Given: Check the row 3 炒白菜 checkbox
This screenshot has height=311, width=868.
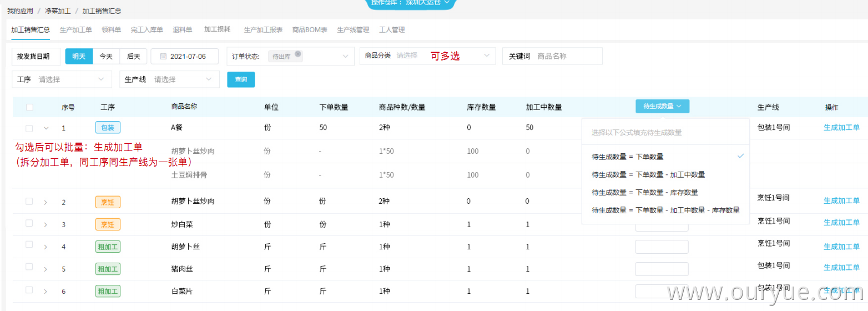Looking at the screenshot, I should [29, 224].
